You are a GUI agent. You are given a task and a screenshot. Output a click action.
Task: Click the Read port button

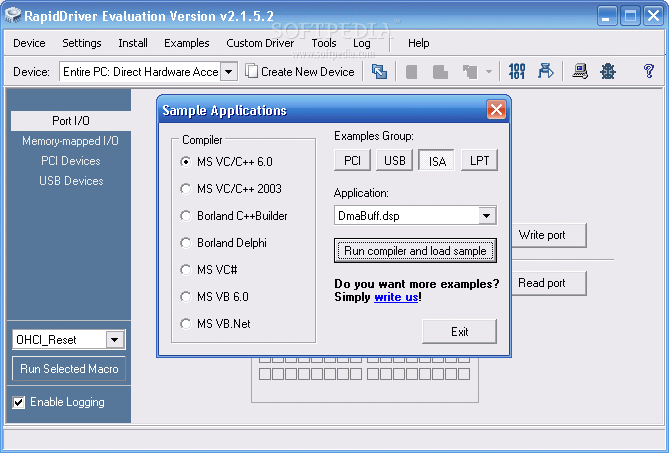coord(549,283)
